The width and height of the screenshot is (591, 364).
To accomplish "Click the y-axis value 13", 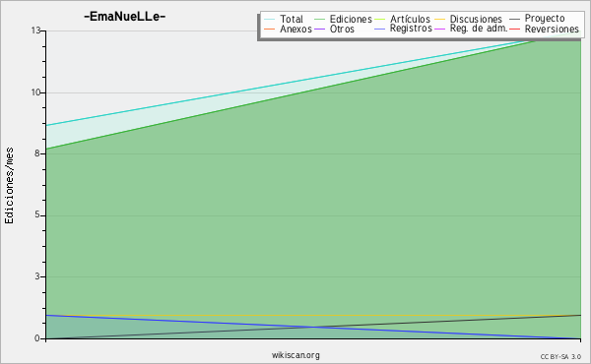I will [x=35, y=30].
